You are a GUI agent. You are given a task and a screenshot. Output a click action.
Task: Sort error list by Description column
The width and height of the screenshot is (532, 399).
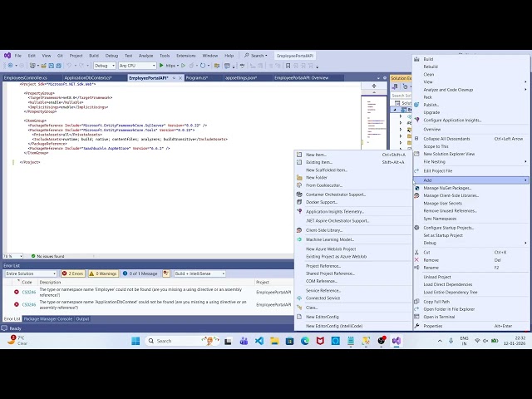(50, 283)
